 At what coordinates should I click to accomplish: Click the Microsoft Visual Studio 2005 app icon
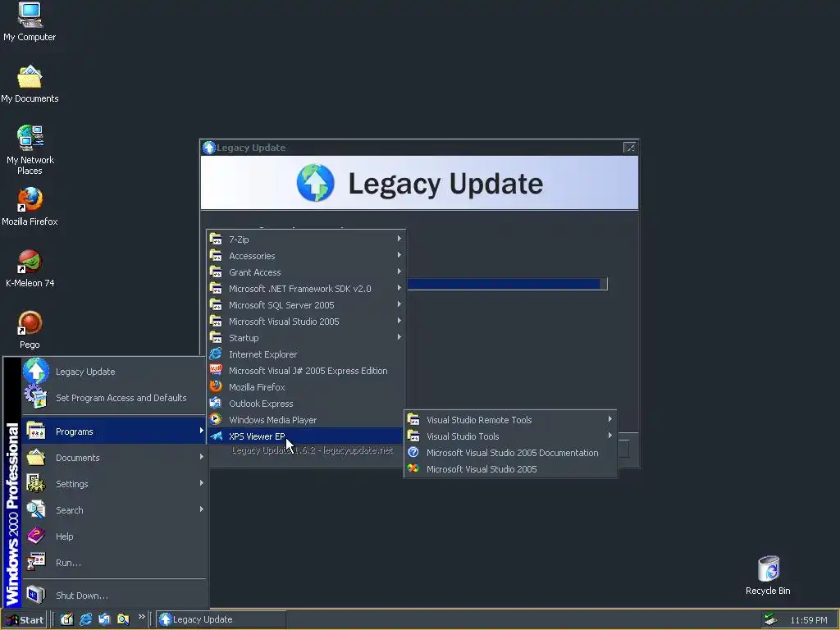[x=413, y=468]
